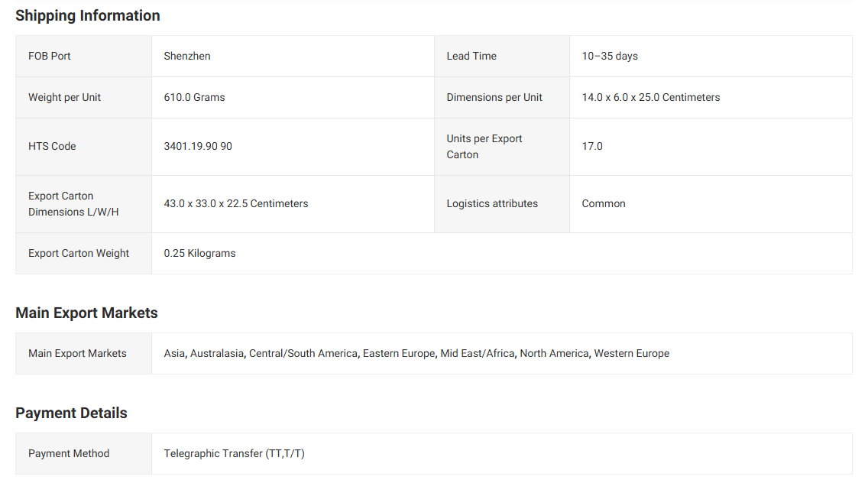
Task: Click the Main Export Markets section heading
Action: pyautogui.click(x=86, y=313)
